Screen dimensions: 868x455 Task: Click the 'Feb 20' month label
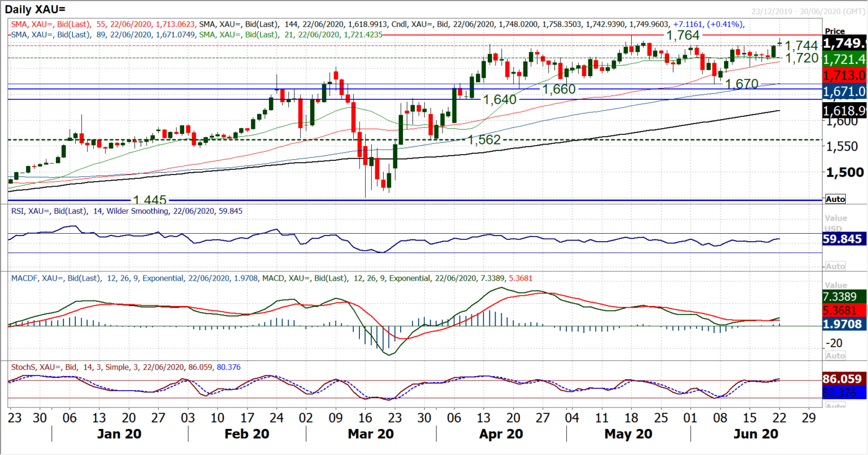coord(247,434)
